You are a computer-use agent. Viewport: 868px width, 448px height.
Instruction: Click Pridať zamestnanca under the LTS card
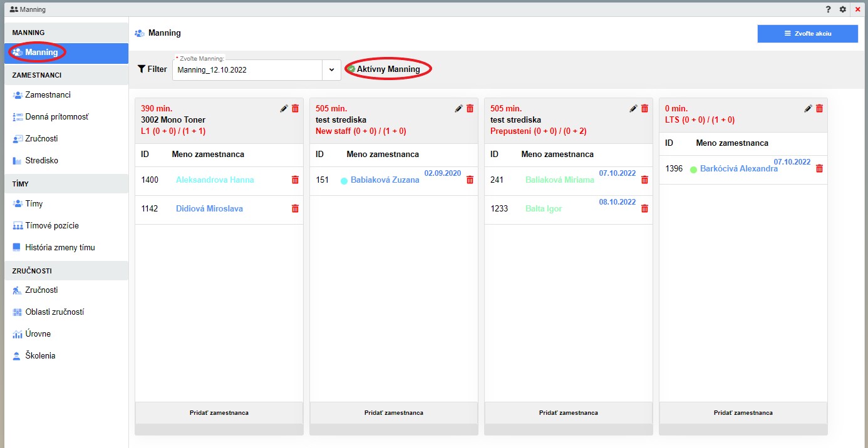[743, 413]
